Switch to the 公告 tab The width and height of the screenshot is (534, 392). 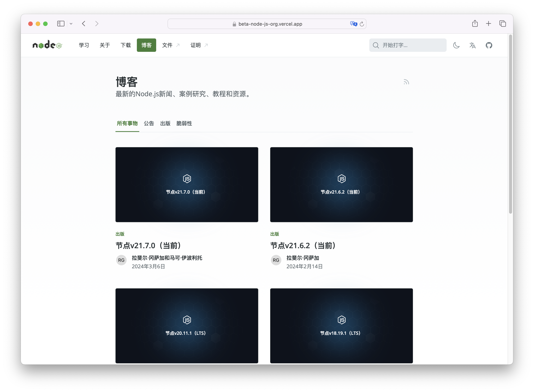coord(149,123)
